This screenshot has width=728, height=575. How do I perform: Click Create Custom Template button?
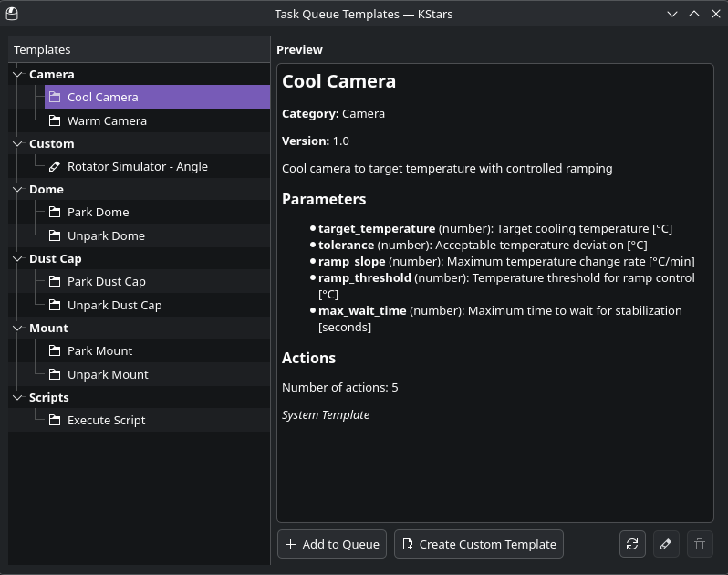pos(479,544)
